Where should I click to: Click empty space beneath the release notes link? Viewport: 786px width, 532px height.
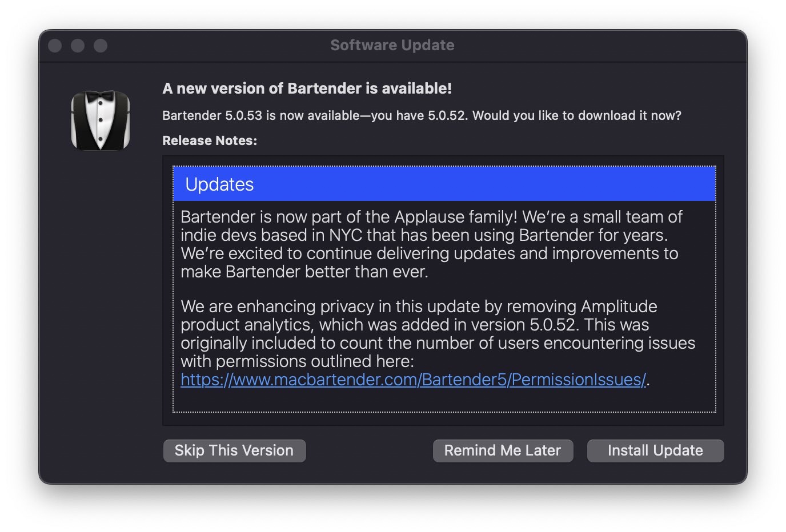(444, 401)
